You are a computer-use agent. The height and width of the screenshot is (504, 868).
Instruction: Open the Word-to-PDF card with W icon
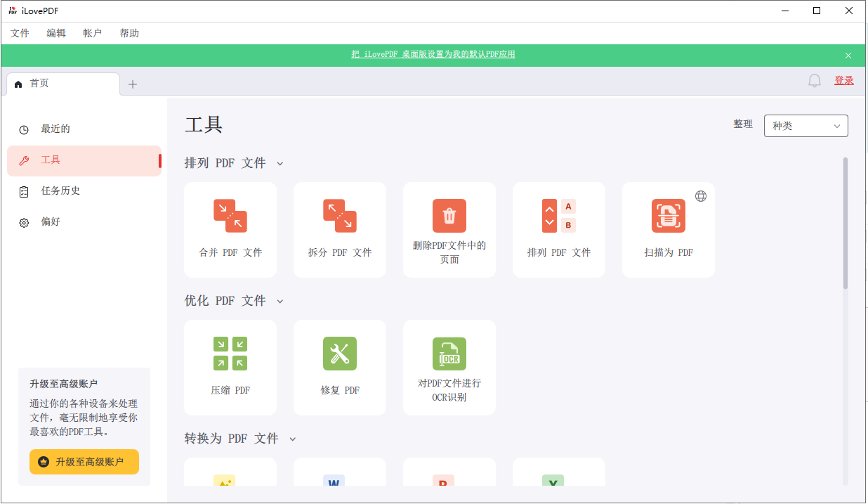click(x=340, y=472)
